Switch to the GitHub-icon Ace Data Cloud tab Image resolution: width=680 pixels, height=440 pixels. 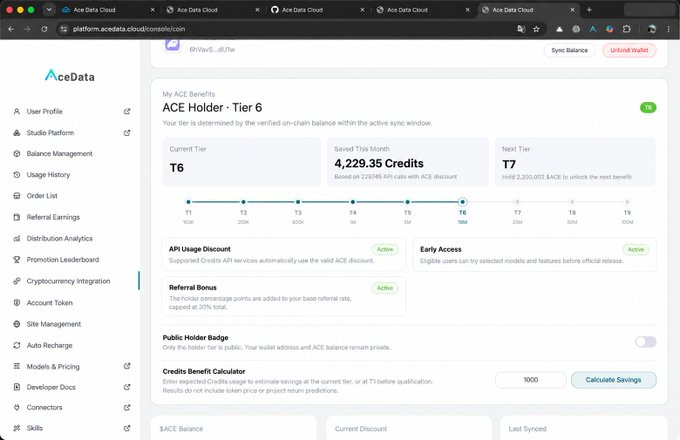(x=318, y=10)
